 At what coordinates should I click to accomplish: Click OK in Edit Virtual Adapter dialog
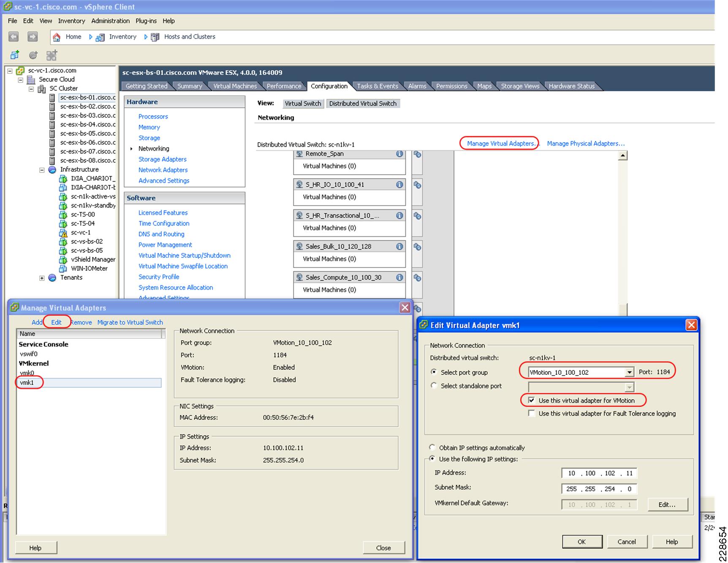(x=581, y=542)
